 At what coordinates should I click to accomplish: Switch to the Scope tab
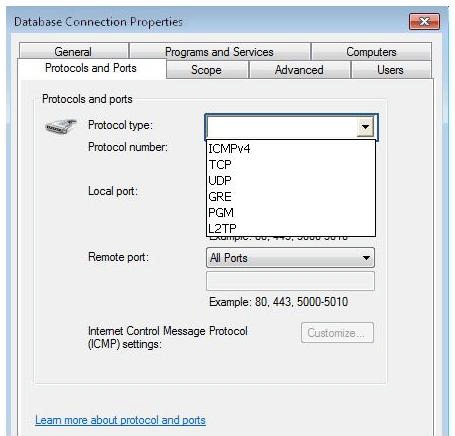click(x=207, y=70)
